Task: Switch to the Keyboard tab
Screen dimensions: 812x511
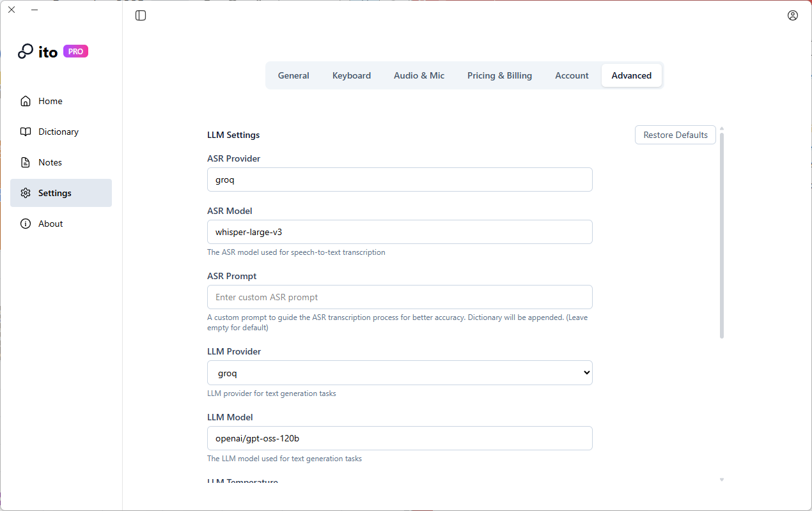Action: tap(352, 75)
